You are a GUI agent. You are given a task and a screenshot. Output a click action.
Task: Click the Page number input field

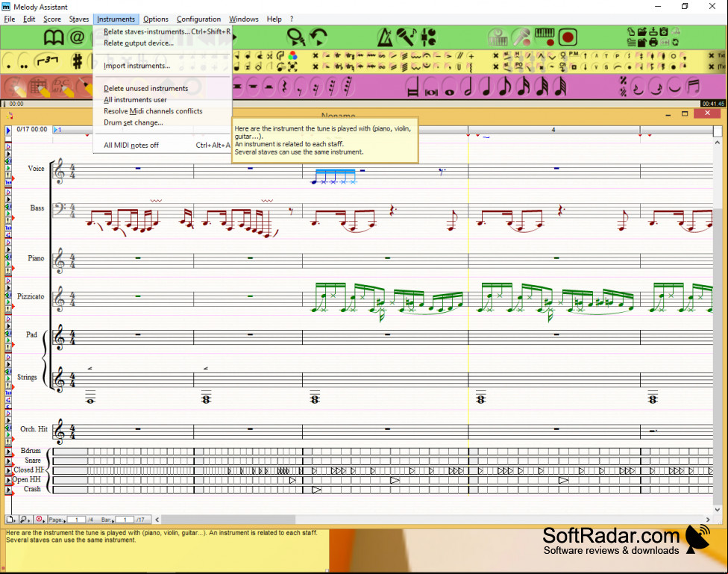click(x=76, y=520)
